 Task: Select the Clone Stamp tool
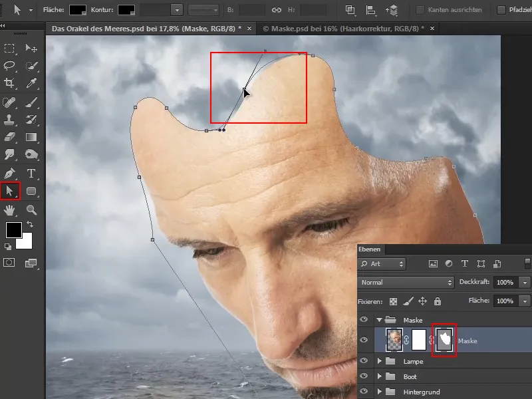coord(9,120)
